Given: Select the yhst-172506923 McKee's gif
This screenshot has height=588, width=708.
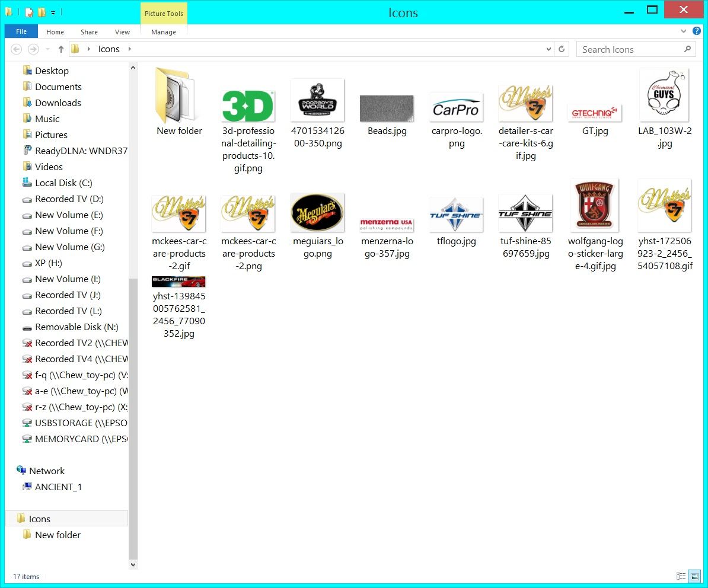Looking at the screenshot, I should tap(665, 225).
